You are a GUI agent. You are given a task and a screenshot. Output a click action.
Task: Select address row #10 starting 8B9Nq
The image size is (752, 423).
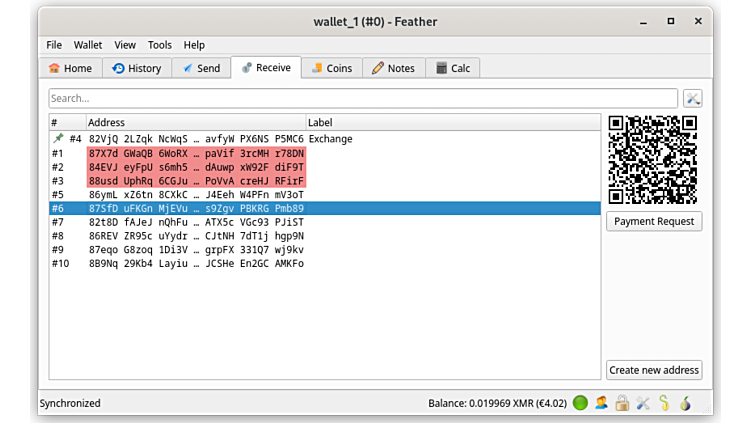pyautogui.click(x=180, y=264)
